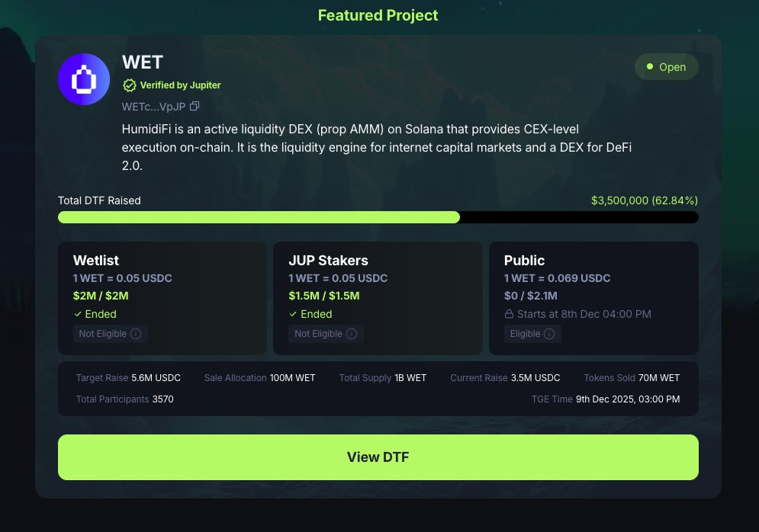759x532 pixels.
Task: Select the Wetlist sale card
Action: point(162,297)
